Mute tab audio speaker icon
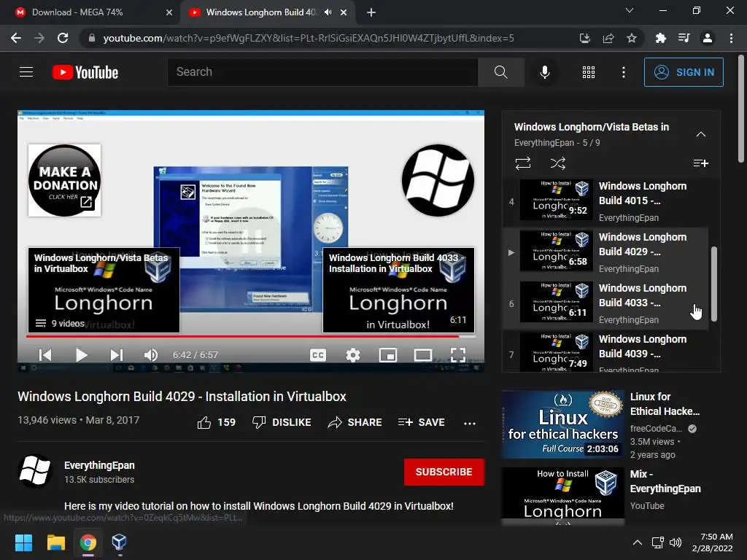The height and width of the screenshot is (560, 747). tap(328, 12)
